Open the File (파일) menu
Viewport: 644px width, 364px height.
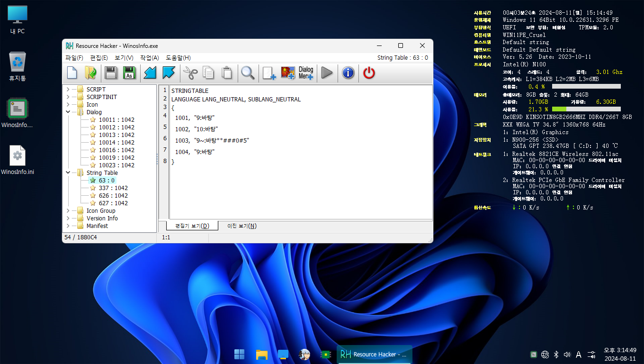(74, 58)
